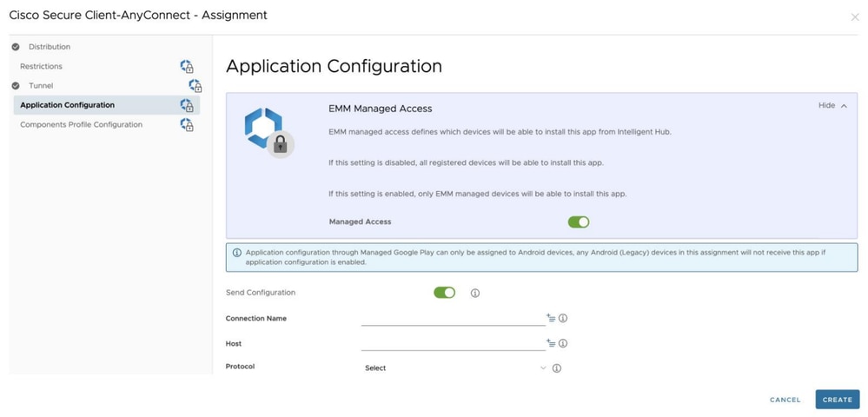The height and width of the screenshot is (417, 868).
Task: Click the managed-access lock icon beside Tunnel
Action: tap(195, 86)
